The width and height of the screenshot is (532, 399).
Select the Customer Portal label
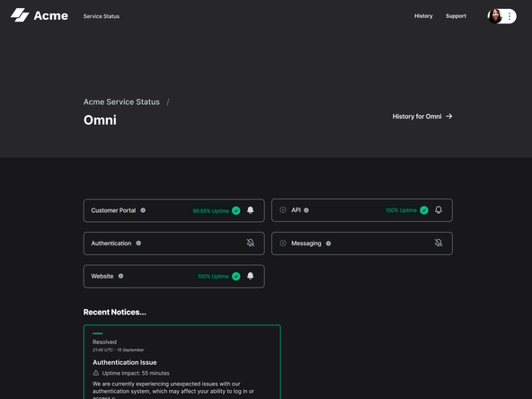(x=113, y=210)
